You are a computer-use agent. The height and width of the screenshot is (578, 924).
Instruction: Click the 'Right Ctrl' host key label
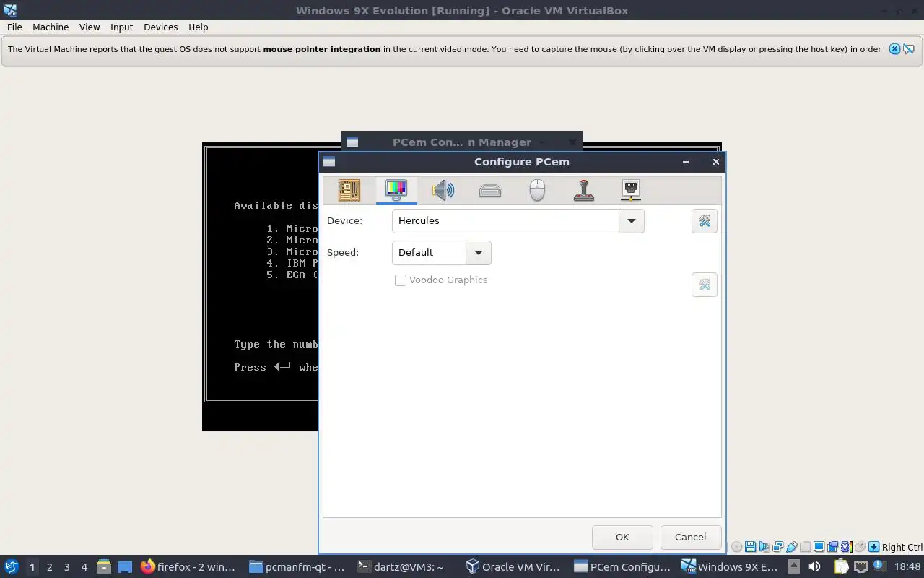click(902, 547)
